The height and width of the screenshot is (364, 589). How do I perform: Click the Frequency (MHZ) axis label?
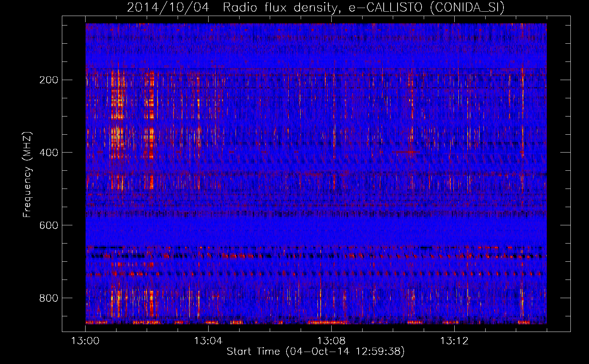point(27,175)
